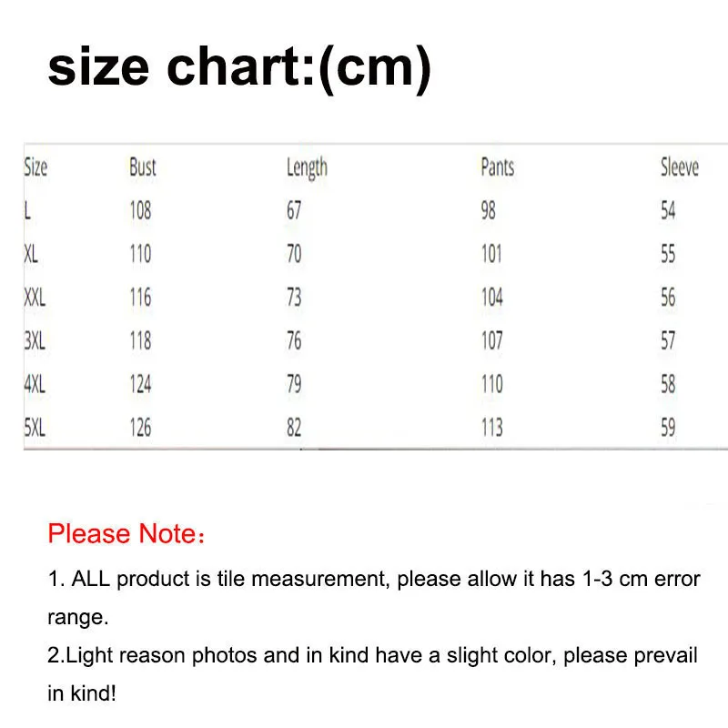Select the 3XL size row label
The image size is (728, 728).
coord(35,340)
